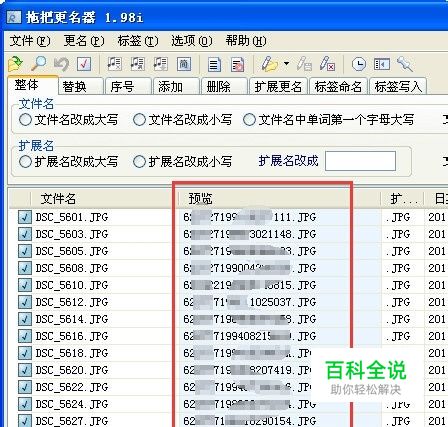Uncheck the DSC_5618.JPG checkbox
The width and height of the screenshot is (448, 427).
click(x=25, y=353)
